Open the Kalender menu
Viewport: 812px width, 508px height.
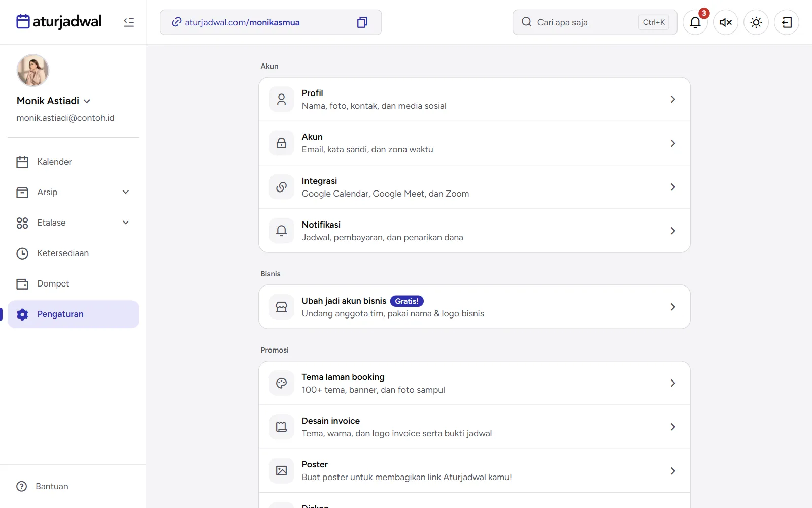click(73, 162)
